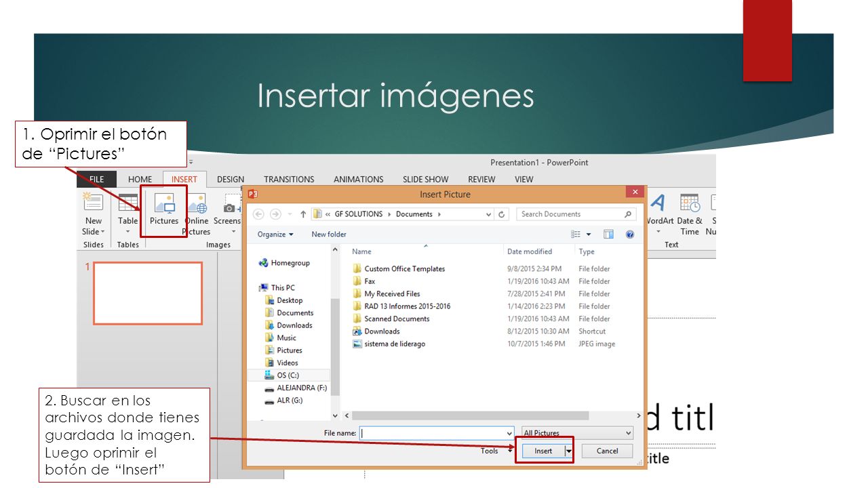
Task: Select RAD 13 Informes 2015-2016 folder
Action: [407, 306]
